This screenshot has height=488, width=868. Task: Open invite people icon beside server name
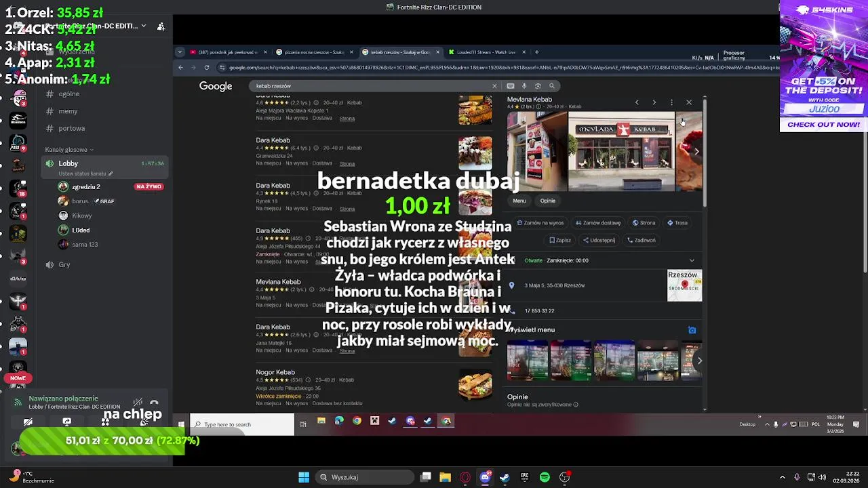click(161, 26)
